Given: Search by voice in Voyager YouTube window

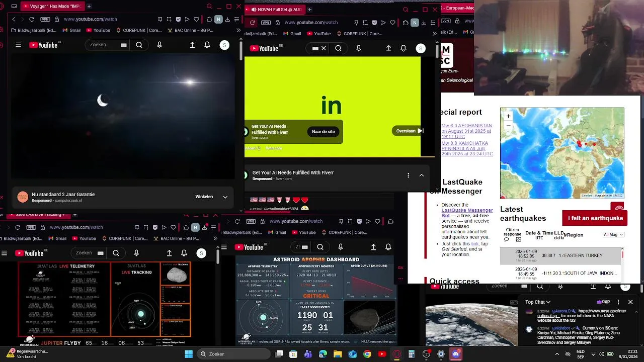Looking at the screenshot, I should coord(159,45).
